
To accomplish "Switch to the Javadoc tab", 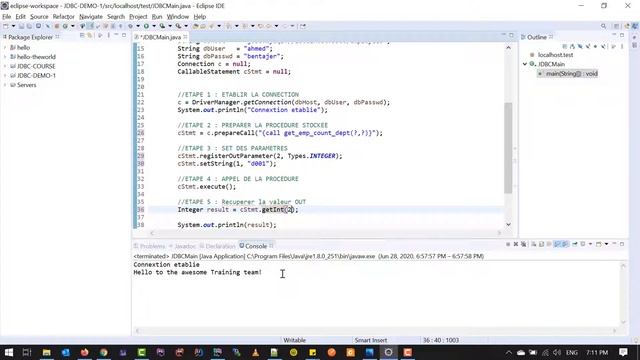I will click(182, 246).
